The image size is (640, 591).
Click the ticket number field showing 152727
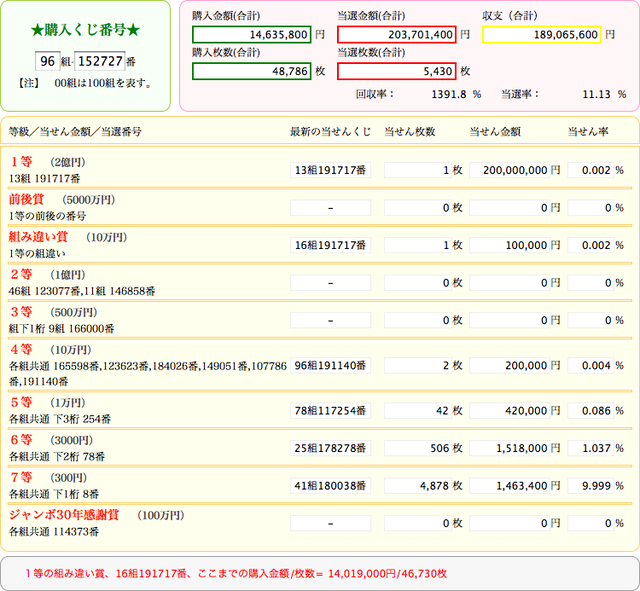tap(99, 61)
